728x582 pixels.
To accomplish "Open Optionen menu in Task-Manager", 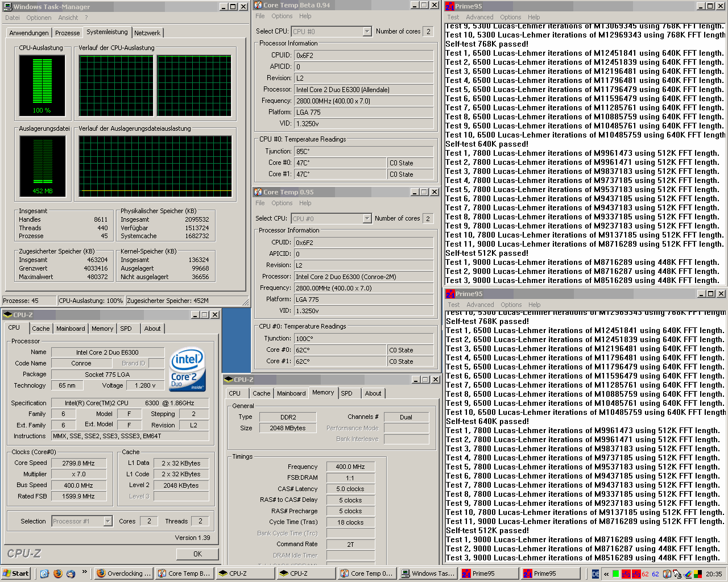I will (x=39, y=18).
